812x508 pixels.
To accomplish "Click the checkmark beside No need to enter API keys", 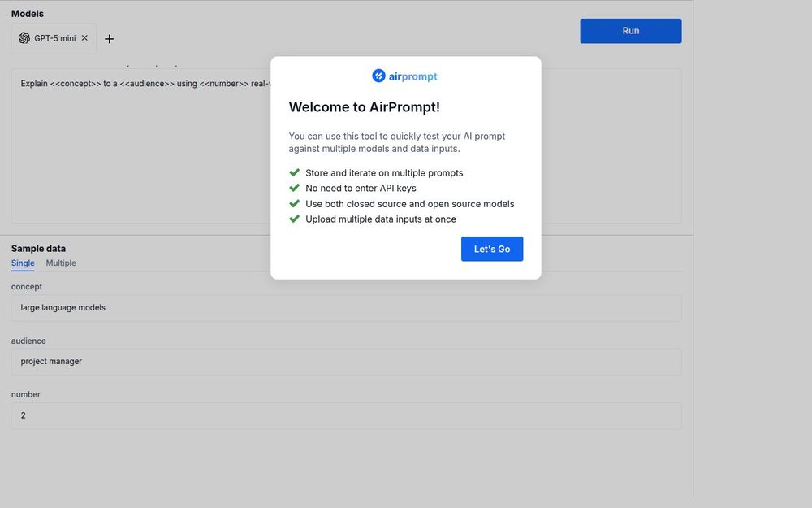I will point(294,188).
